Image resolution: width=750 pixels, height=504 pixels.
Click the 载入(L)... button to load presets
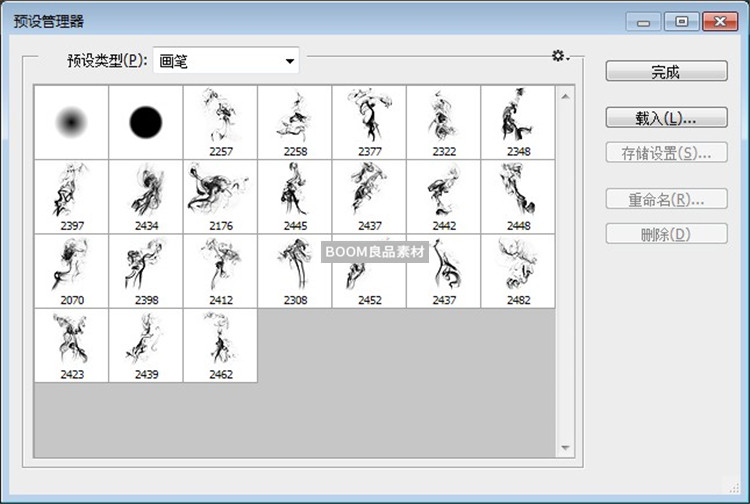pos(666,117)
